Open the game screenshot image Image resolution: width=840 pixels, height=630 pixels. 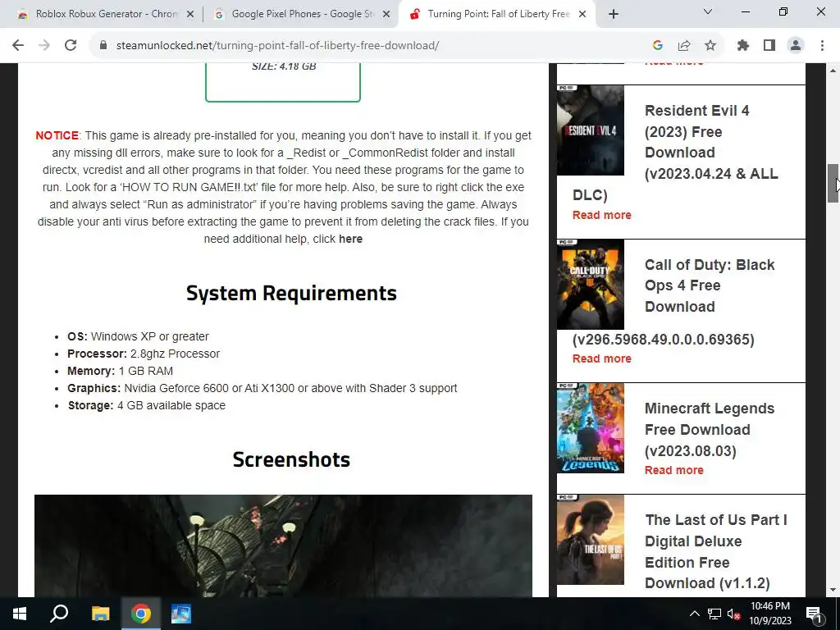coord(283,546)
